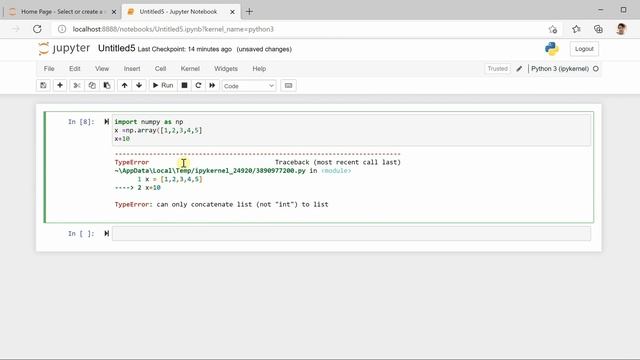This screenshot has width=640, height=360.
Task: Click the Jupyter logo
Action: click(64, 48)
